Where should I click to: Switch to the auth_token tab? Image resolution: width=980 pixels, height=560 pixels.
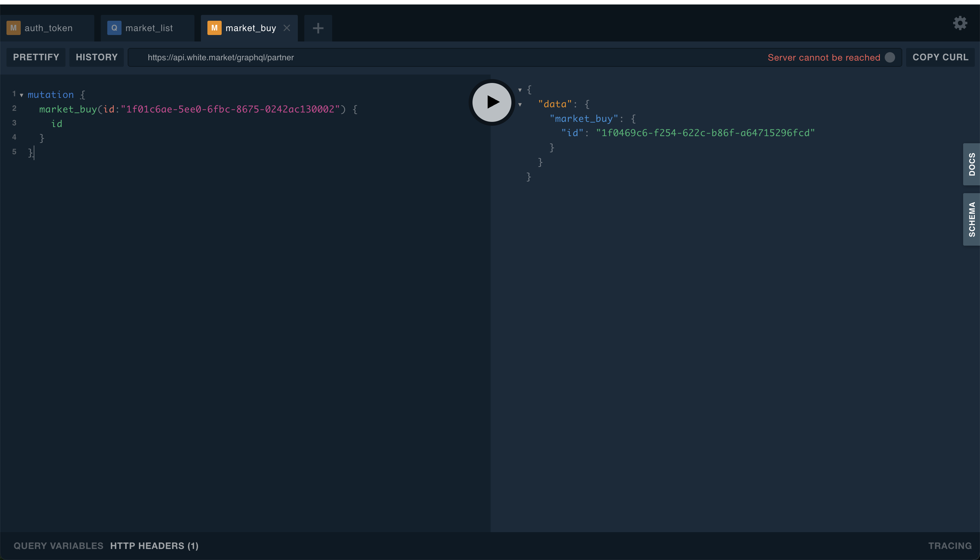47,28
